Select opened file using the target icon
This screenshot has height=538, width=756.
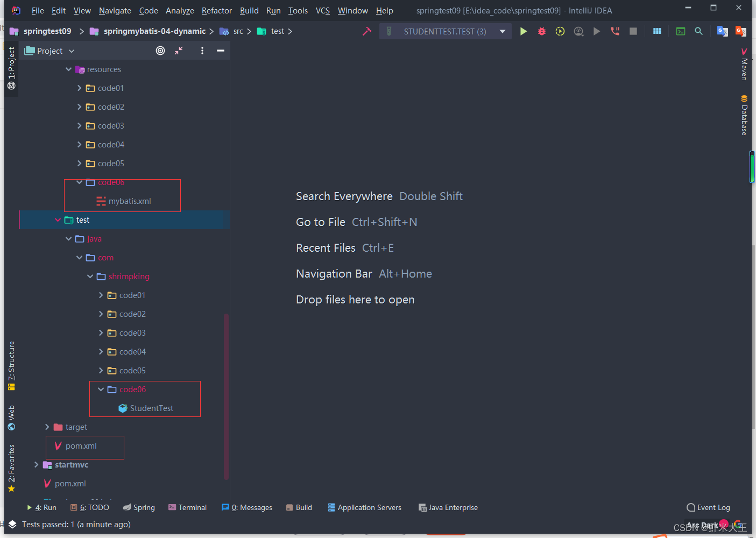(160, 50)
